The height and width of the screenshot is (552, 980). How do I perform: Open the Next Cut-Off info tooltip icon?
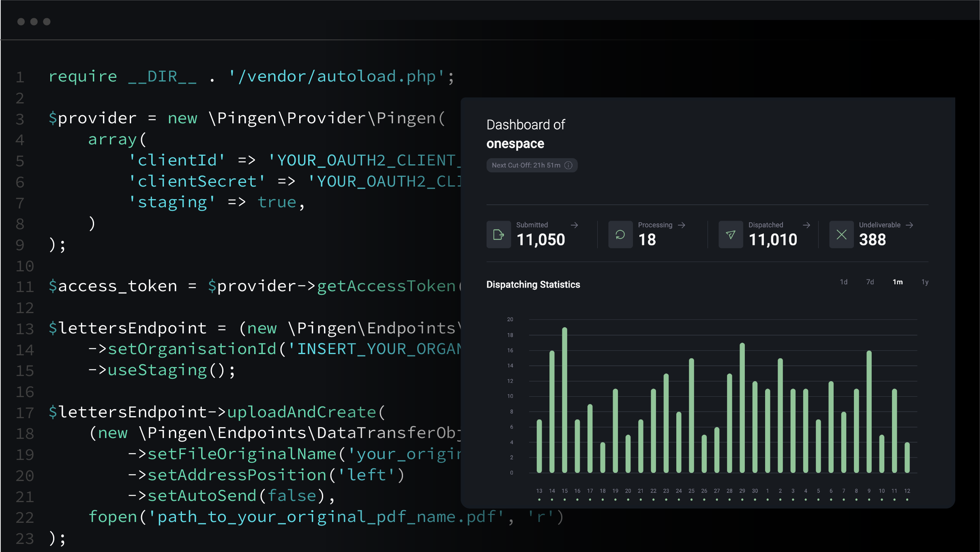(x=569, y=165)
